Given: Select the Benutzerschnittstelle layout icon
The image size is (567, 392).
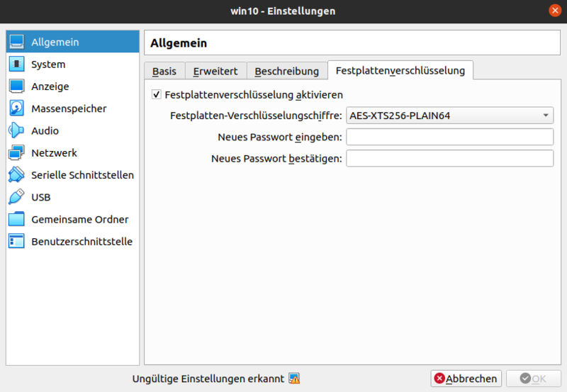Looking at the screenshot, I should 17,242.
